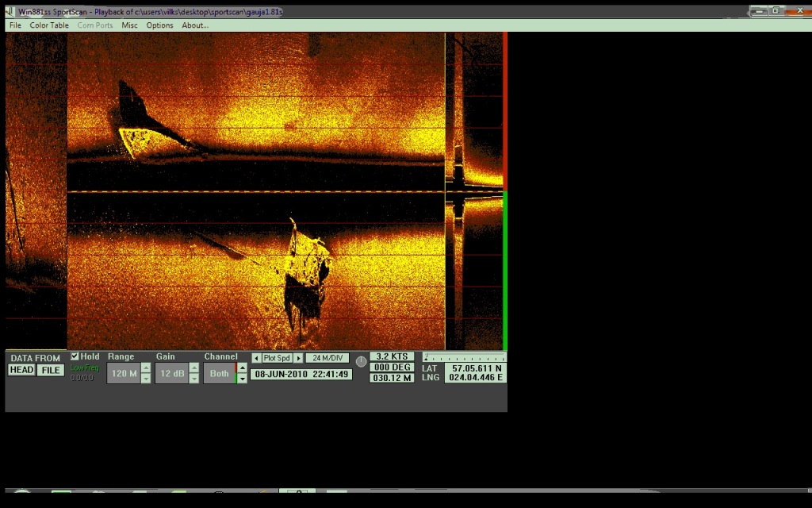Select FILE as data source
The image size is (812, 508).
pyautogui.click(x=50, y=370)
